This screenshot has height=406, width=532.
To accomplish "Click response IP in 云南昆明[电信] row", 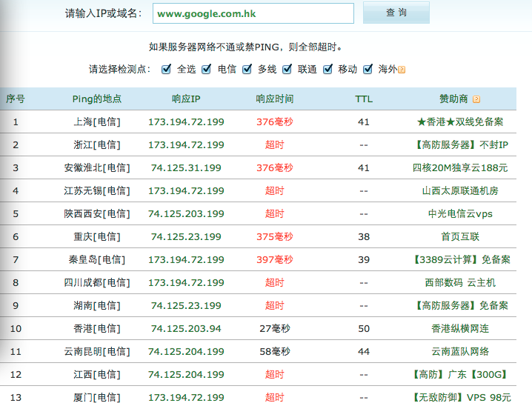I will pyautogui.click(x=186, y=351).
